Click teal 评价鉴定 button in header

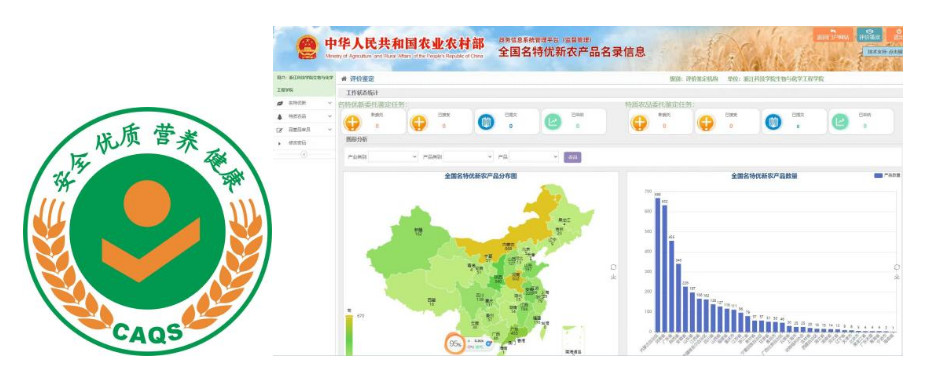[x=869, y=34]
